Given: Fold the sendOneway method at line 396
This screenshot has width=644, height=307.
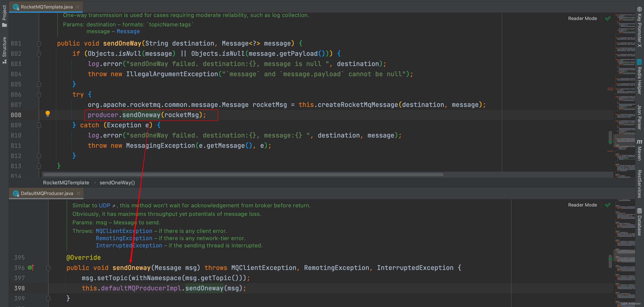Looking at the screenshot, I should point(49,268).
